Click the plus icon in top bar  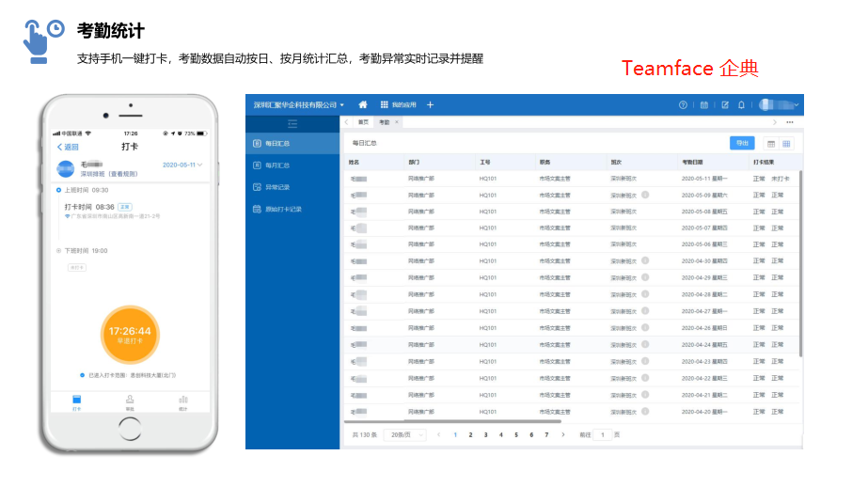pyautogui.click(x=430, y=104)
